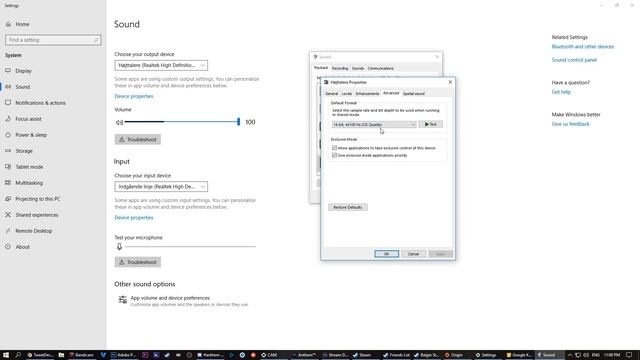The height and width of the screenshot is (360, 640).
Task: Open the default format sample rate dropdown
Action: [x=374, y=124]
